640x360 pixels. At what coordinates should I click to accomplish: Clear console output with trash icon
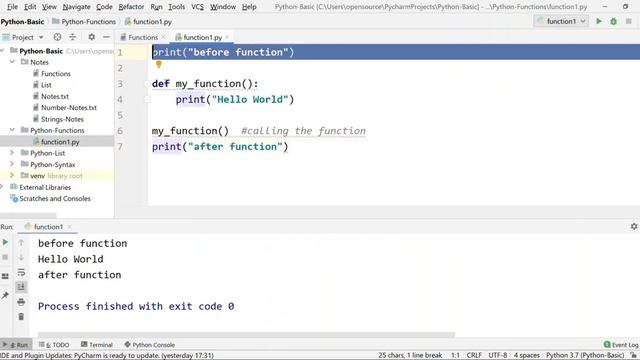click(21, 317)
